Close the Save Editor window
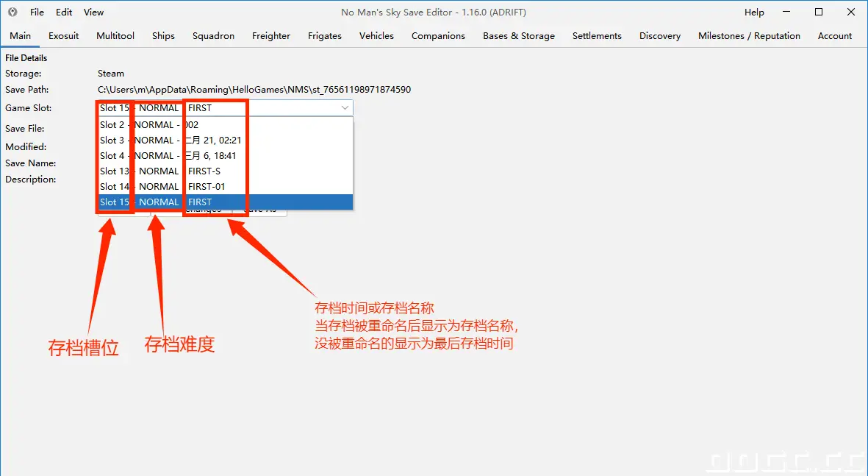The image size is (868, 476). coord(851,13)
